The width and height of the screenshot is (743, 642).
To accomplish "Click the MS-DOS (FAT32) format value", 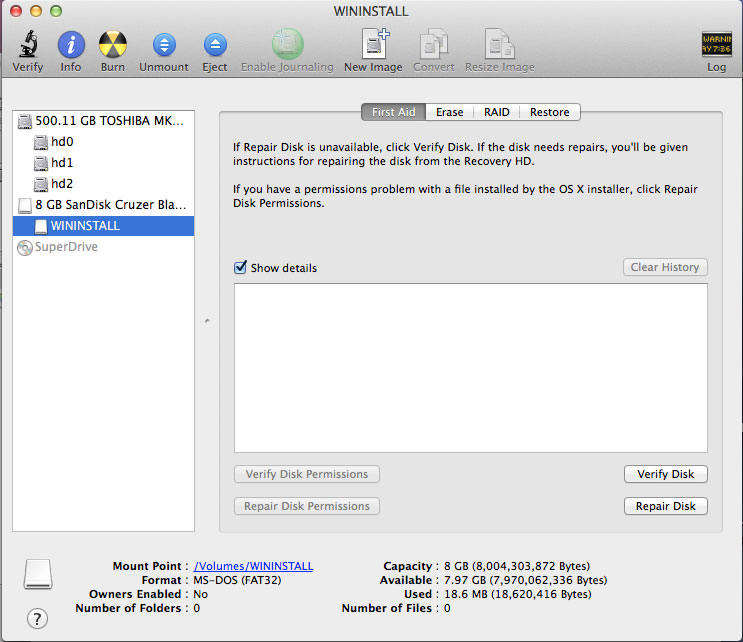I will tap(237, 580).
